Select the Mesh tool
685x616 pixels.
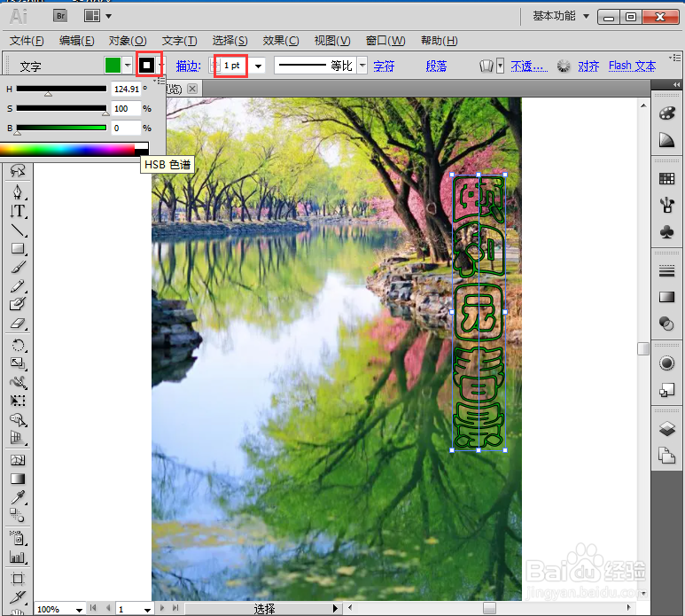pyautogui.click(x=18, y=460)
